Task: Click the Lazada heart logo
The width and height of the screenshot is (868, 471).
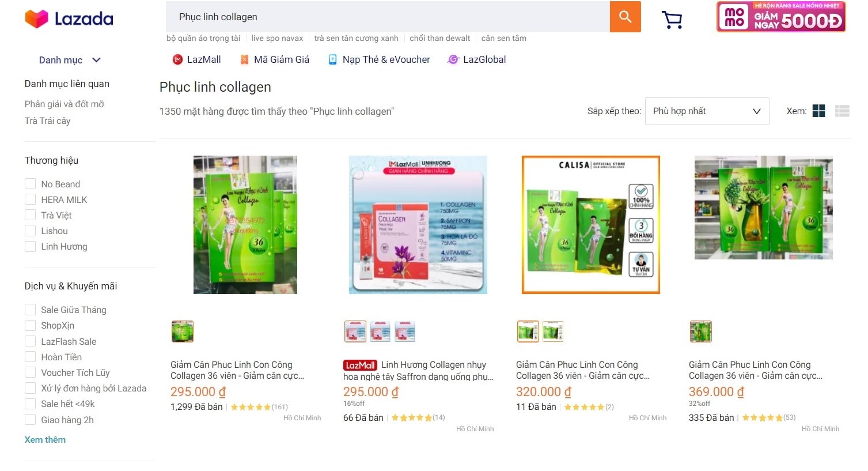Action: point(36,18)
